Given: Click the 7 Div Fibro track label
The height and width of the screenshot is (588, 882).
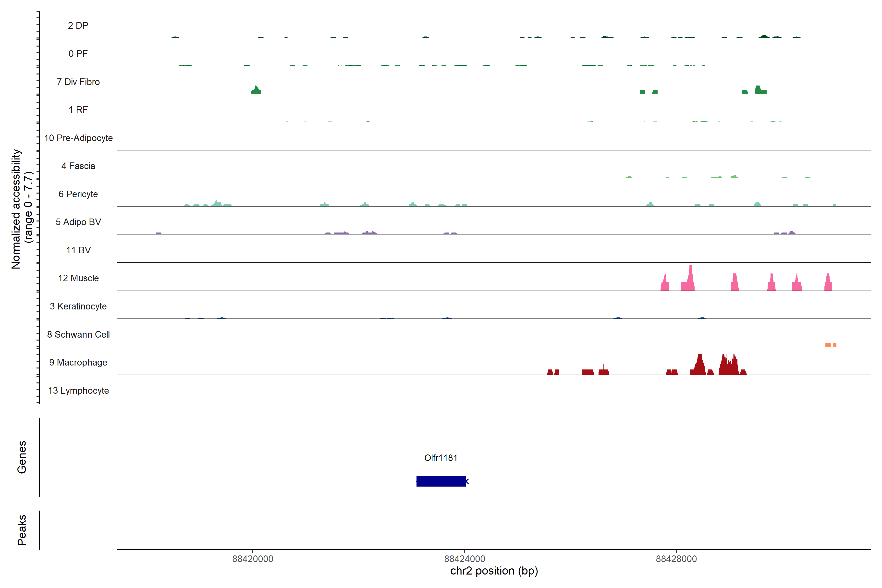Looking at the screenshot, I should pos(78,82).
